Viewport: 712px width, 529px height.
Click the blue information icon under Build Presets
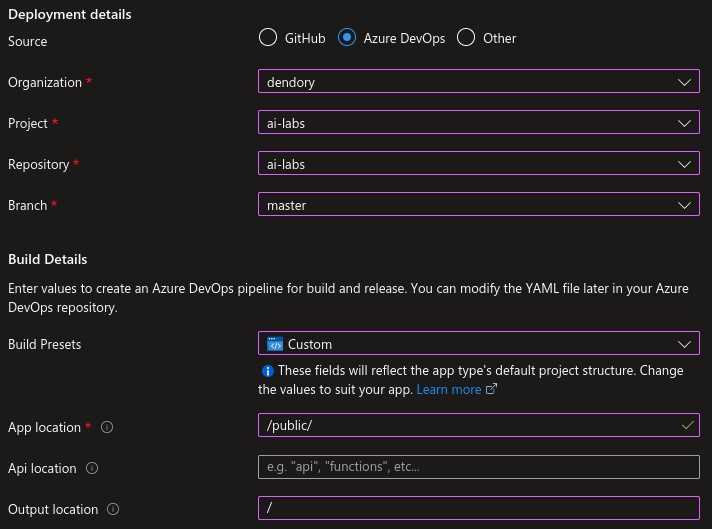coord(267,371)
